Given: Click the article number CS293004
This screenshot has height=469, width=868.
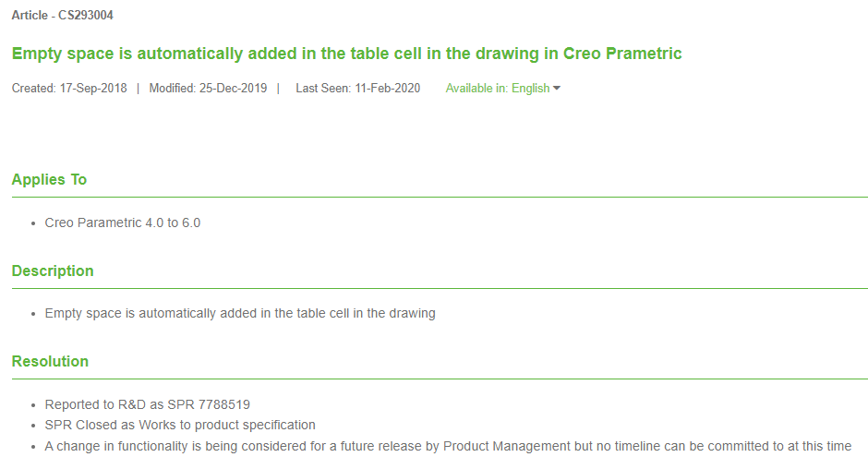Looking at the screenshot, I should (86, 16).
